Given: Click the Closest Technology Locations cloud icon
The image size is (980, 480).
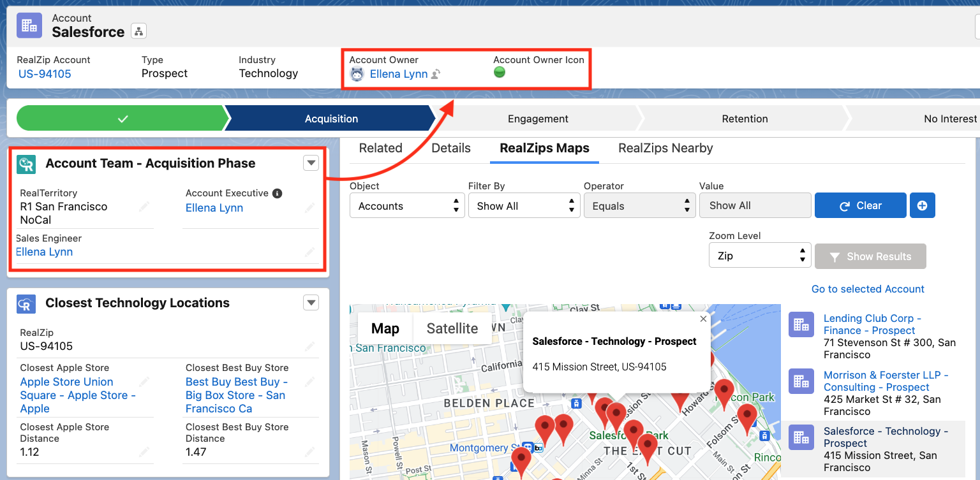Looking at the screenshot, I should [26, 303].
